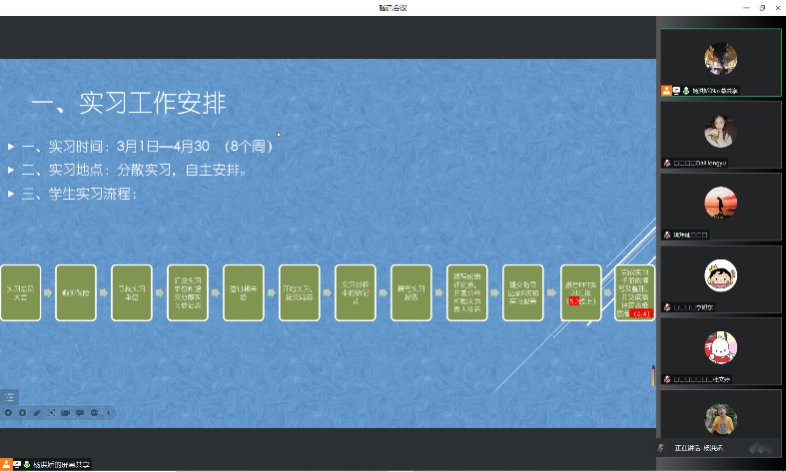Click green microphone icon on top participant tile
The width and height of the screenshot is (786, 472).
(x=686, y=90)
